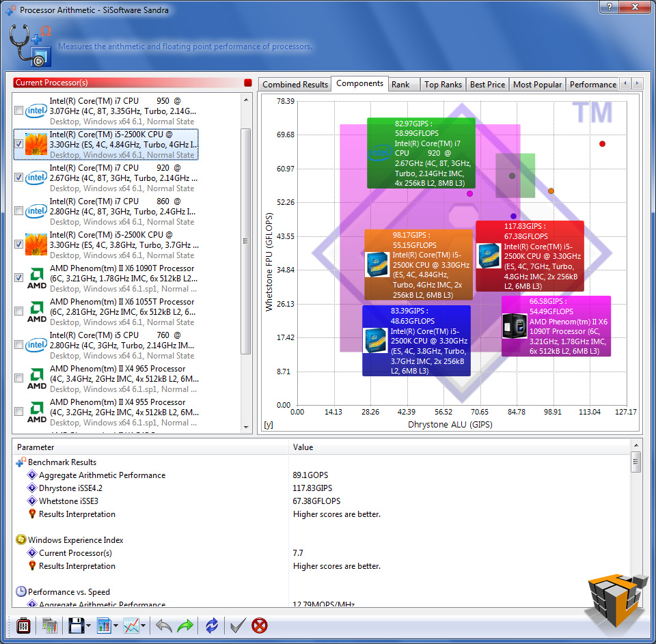Click the green forward arrow icon
Screen dimensions: 656x644
coord(185,626)
